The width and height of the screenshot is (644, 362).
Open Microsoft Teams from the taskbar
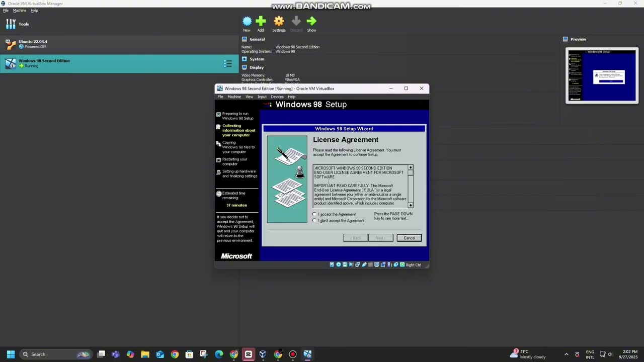[116, 354]
